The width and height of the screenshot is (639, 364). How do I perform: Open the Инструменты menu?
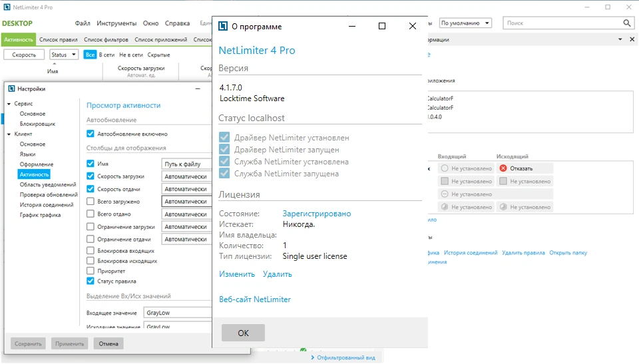[x=116, y=23]
